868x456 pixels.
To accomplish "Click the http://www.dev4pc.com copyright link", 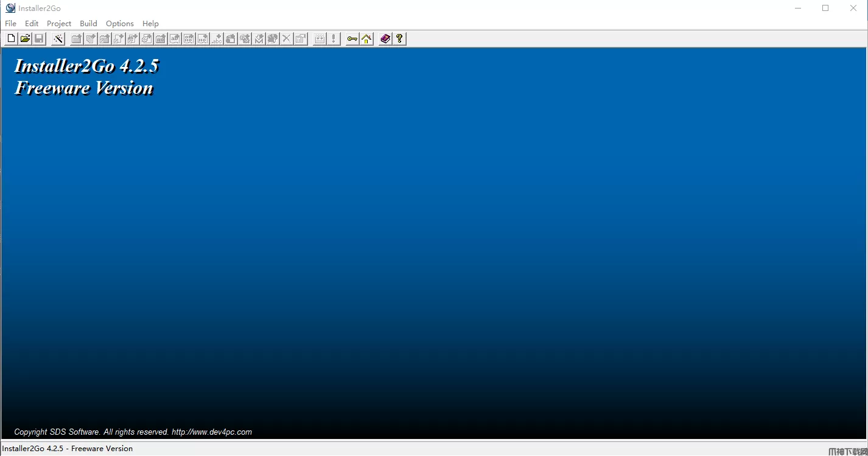I will [x=211, y=432].
